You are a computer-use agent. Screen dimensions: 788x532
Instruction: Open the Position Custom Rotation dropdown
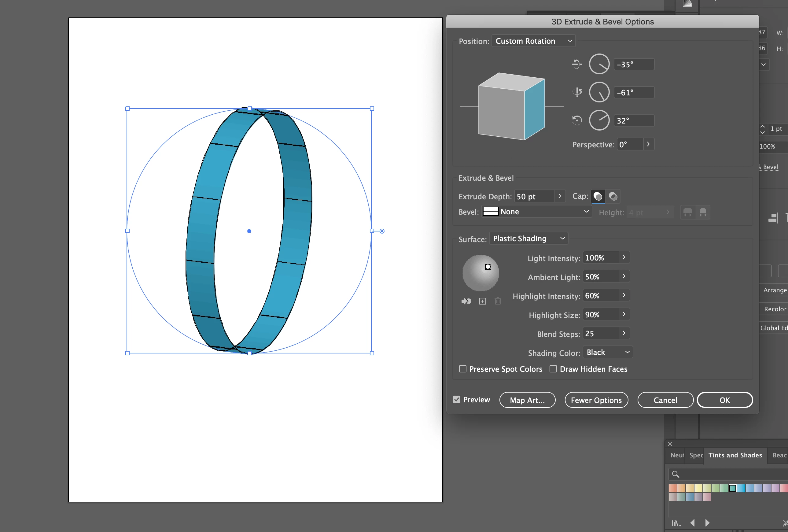pos(533,41)
